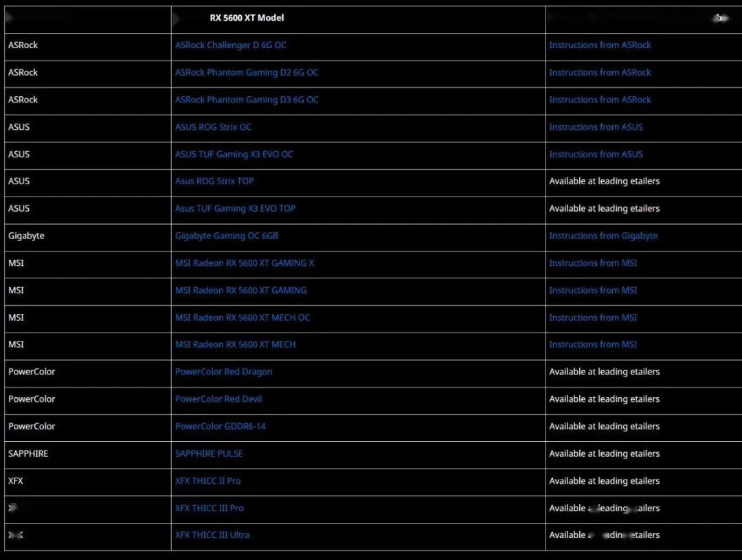Open MSI Radeon RX 5600 XT GAMING X

click(244, 263)
